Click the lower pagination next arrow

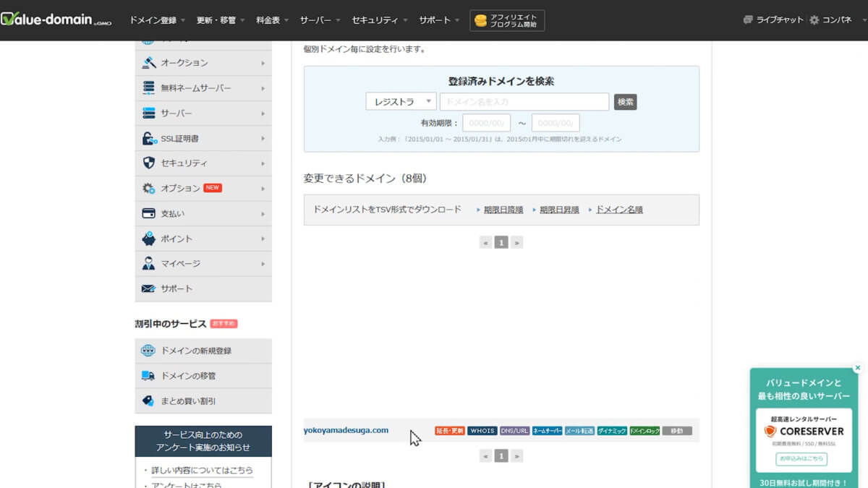pos(516,456)
